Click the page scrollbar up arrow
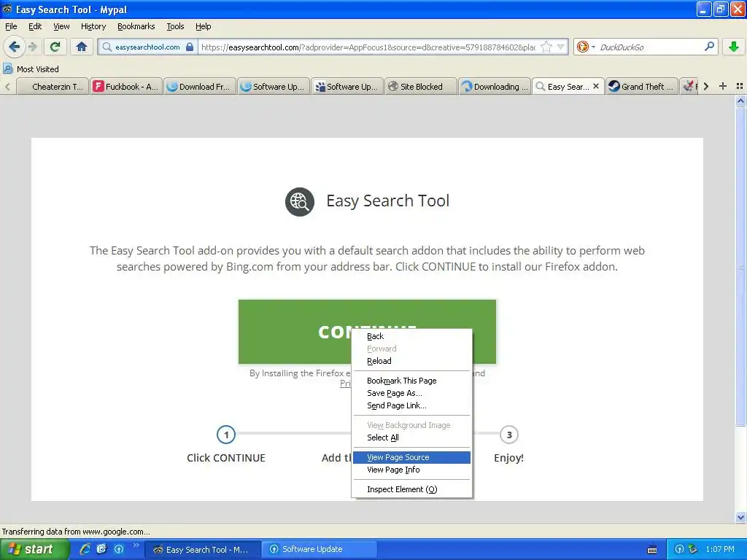 coord(740,101)
